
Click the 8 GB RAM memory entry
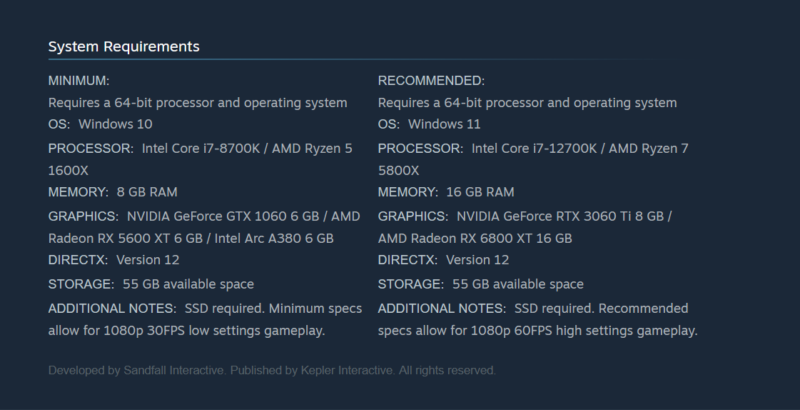click(x=146, y=192)
